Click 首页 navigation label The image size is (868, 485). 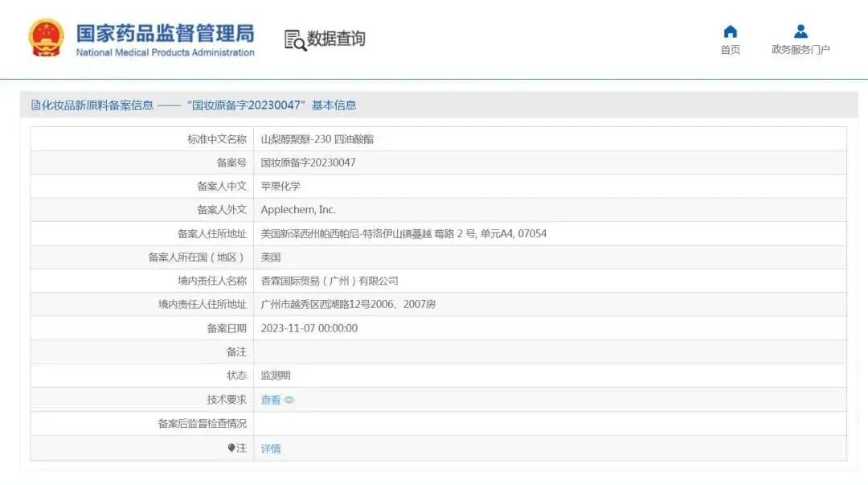coord(730,49)
